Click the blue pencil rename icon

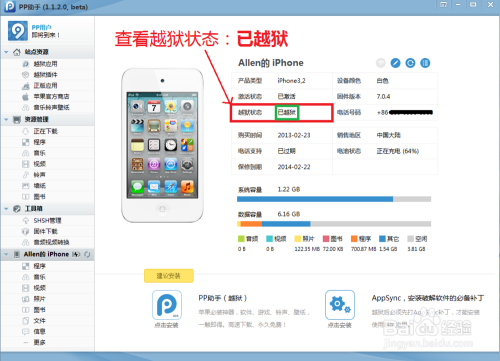(x=395, y=63)
